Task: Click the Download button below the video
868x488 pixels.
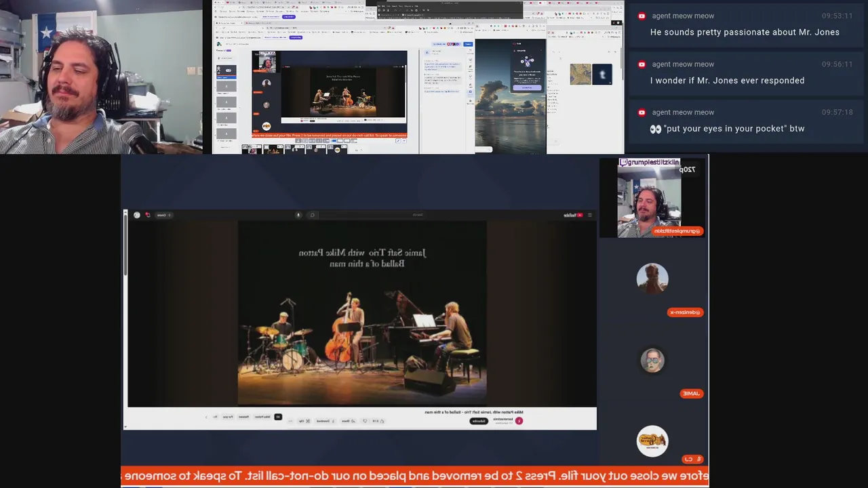Action: pyautogui.click(x=325, y=421)
